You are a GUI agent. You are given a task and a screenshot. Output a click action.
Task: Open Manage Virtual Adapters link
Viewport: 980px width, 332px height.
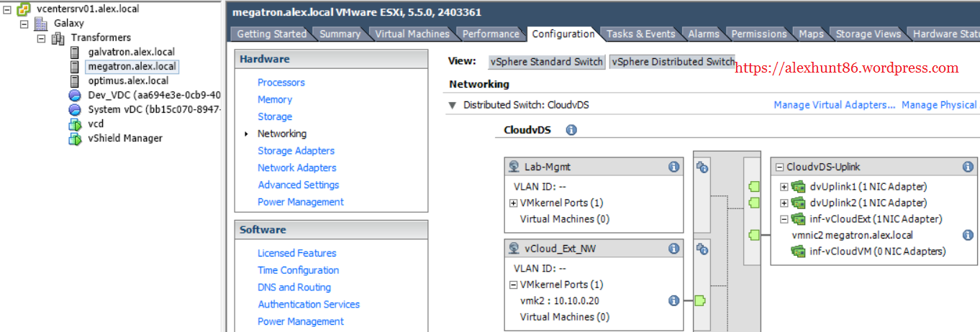[x=834, y=105]
